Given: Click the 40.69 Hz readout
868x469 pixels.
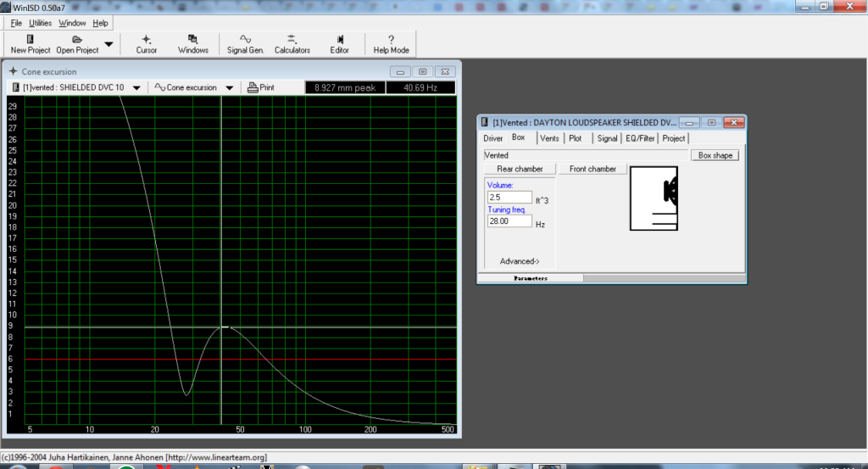Looking at the screenshot, I should [x=420, y=87].
